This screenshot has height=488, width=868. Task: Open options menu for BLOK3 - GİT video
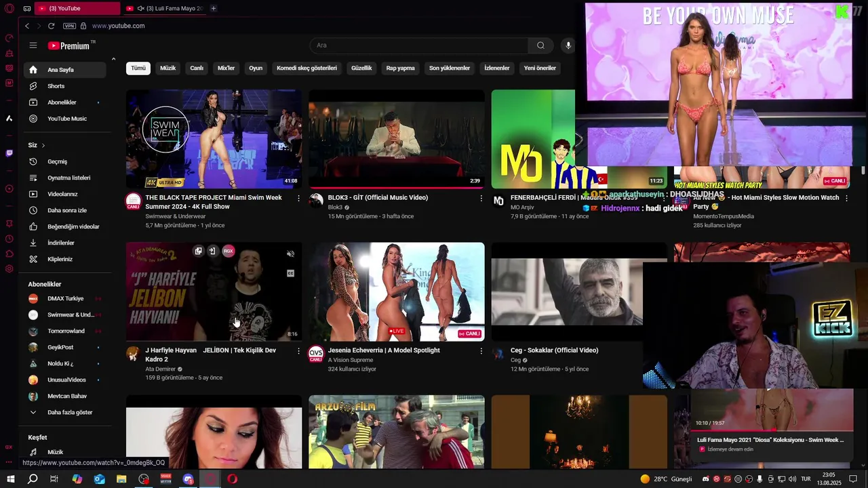[x=481, y=198]
